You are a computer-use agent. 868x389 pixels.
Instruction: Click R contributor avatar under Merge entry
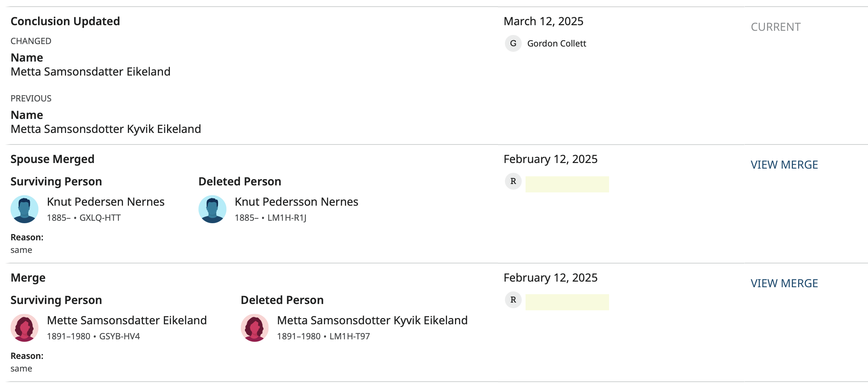513,300
